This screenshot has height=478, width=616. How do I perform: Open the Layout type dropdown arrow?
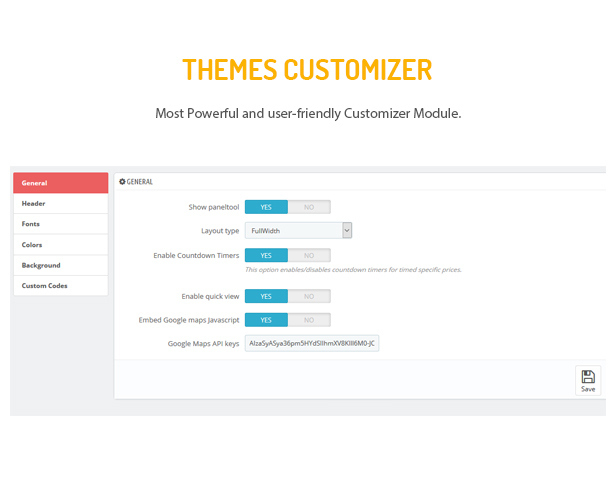coord(347,231)
